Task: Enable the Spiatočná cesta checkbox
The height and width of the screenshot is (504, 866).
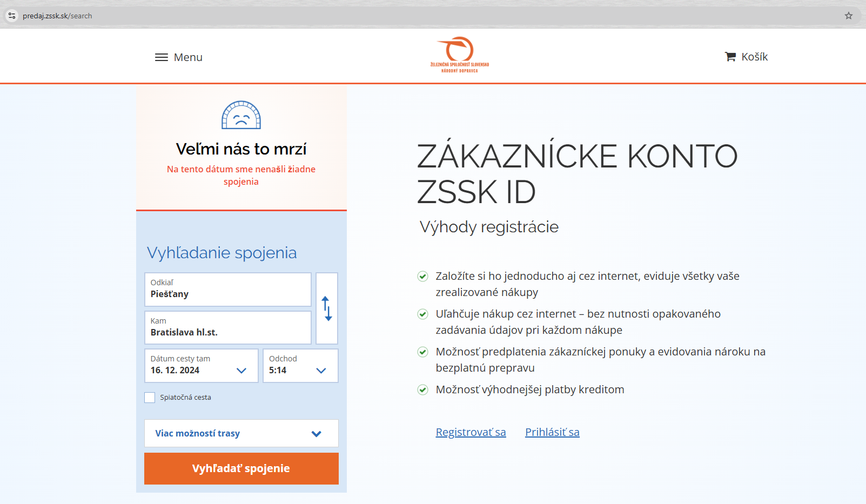Action: [x=150, y=398]
